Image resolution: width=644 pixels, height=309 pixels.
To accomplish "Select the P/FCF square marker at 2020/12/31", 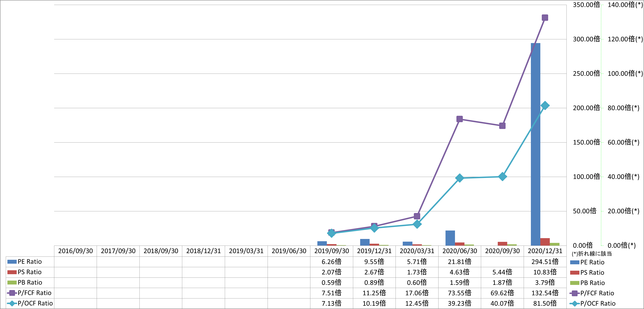I will click(545, 18).
